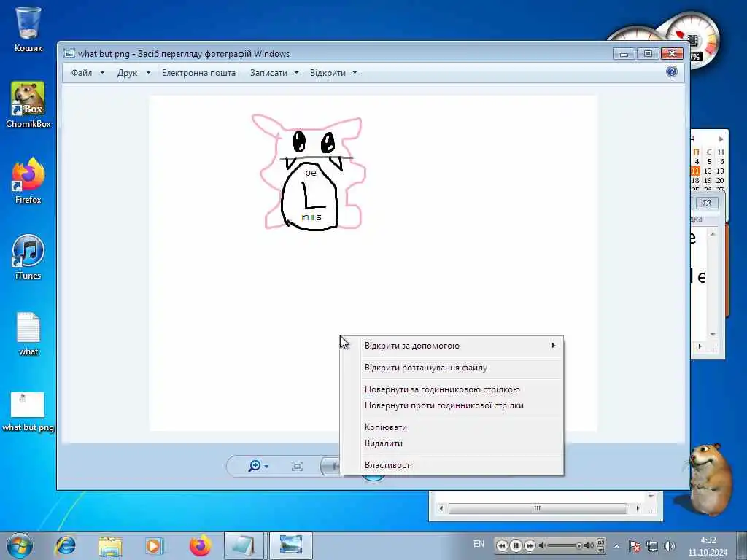This screenshot has width=747, height=560.
Task: Select the 'what' text file on desktop
Action: tap(28, 333)
